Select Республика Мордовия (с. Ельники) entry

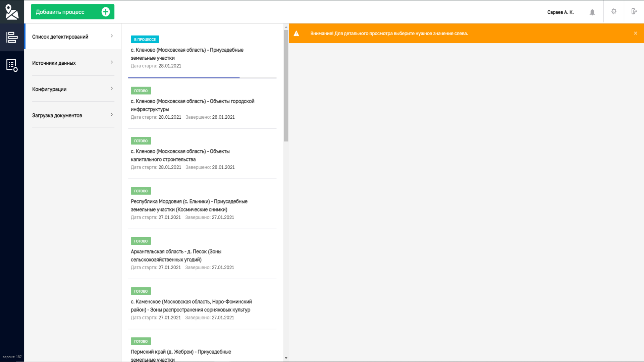[x=202, y=204]
